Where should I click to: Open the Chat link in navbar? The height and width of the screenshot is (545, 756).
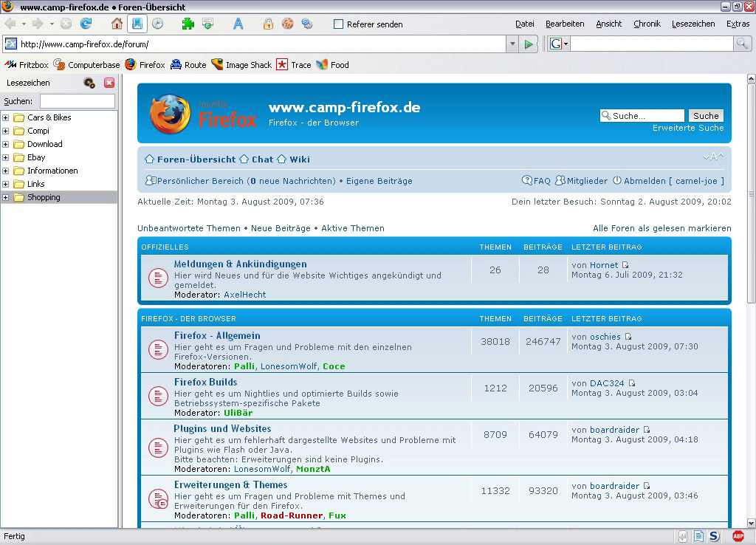[262, 160]
